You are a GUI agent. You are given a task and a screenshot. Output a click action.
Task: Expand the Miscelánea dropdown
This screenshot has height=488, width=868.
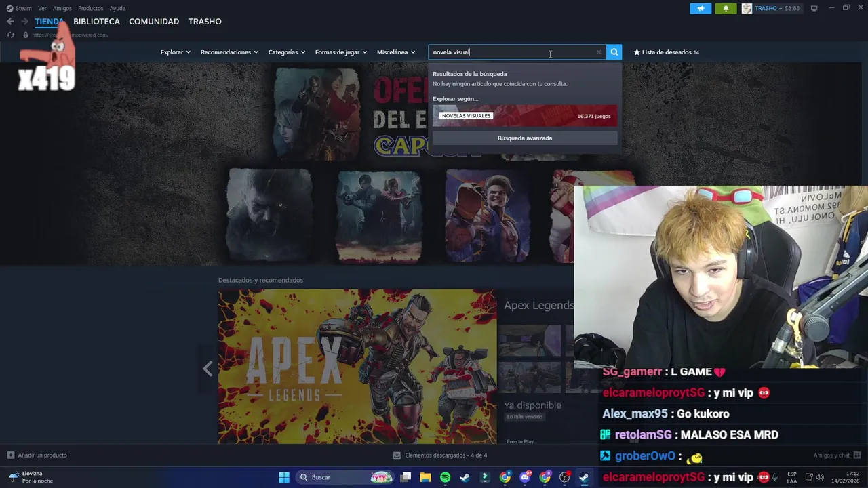[x=396, y=52]
